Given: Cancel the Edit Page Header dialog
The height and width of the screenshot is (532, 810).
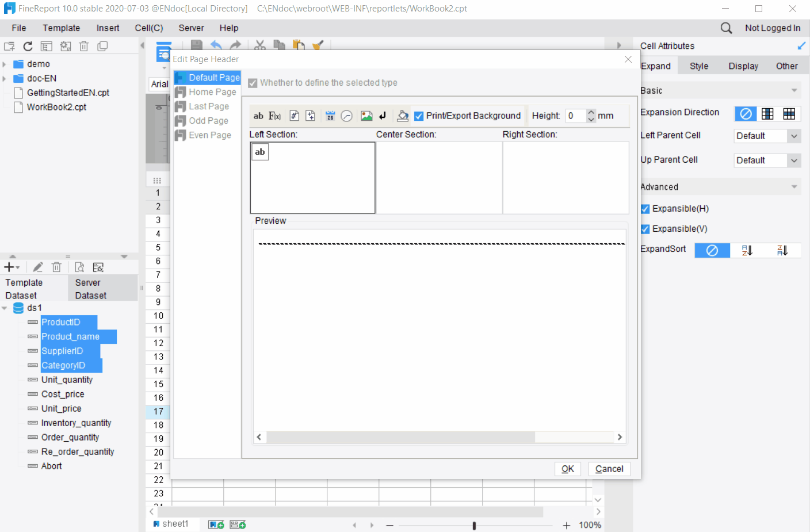Looking at the screenshot, I should [x=609, y=469].
